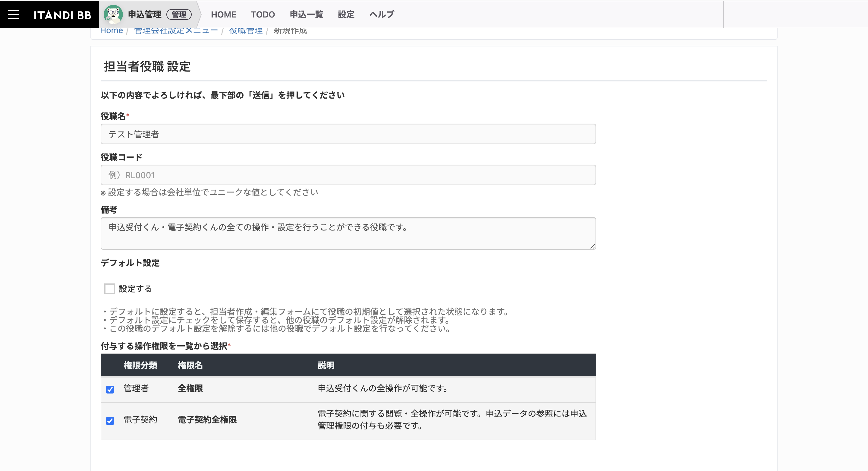Image resolution: width=868 pixels, height=471 pixels.
Task: Go to Home breadcrumb link
Action: click(x=112, y=31)
